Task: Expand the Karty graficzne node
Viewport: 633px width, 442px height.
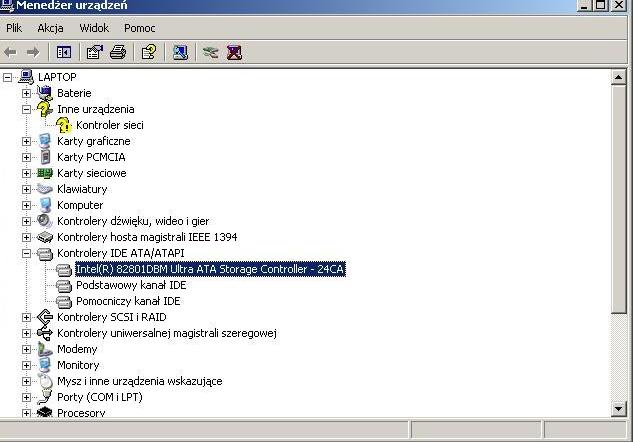Action: tap(26, 141)
